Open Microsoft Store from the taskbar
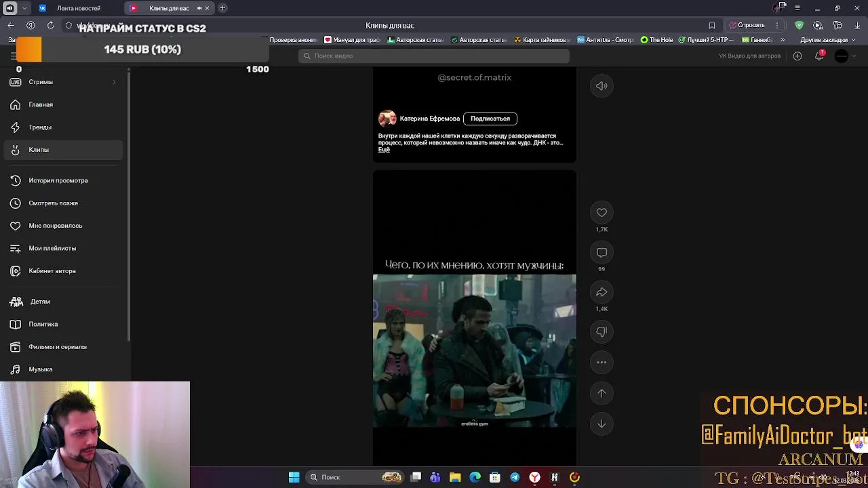This screenshot has height=488, width=868. click(x=495, y=477)
